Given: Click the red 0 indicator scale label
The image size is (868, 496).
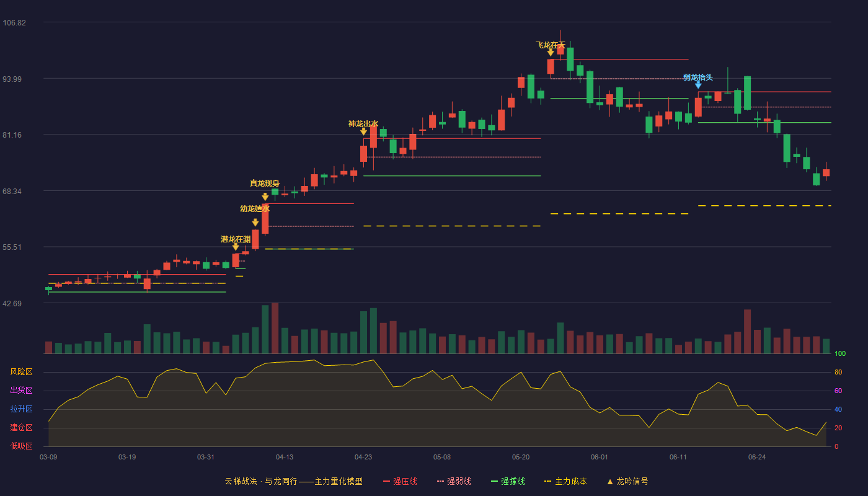Looking at the screenshot, I should point(836,446).
